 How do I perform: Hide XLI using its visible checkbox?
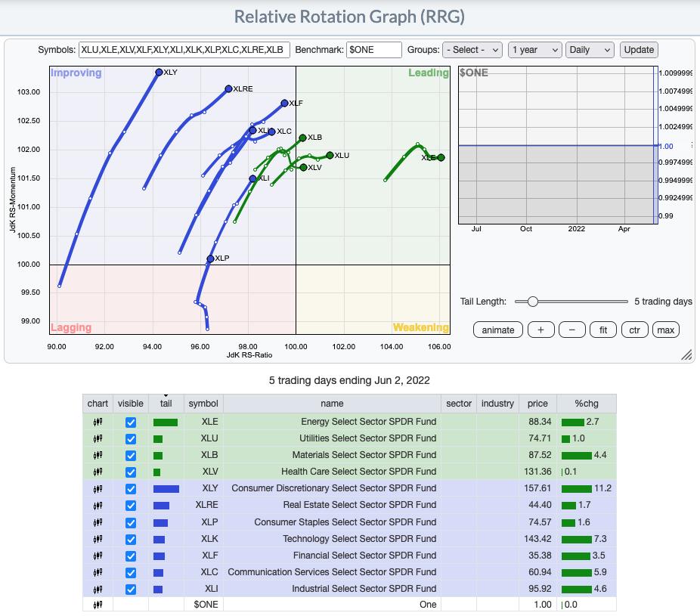(x=130, y=590)
